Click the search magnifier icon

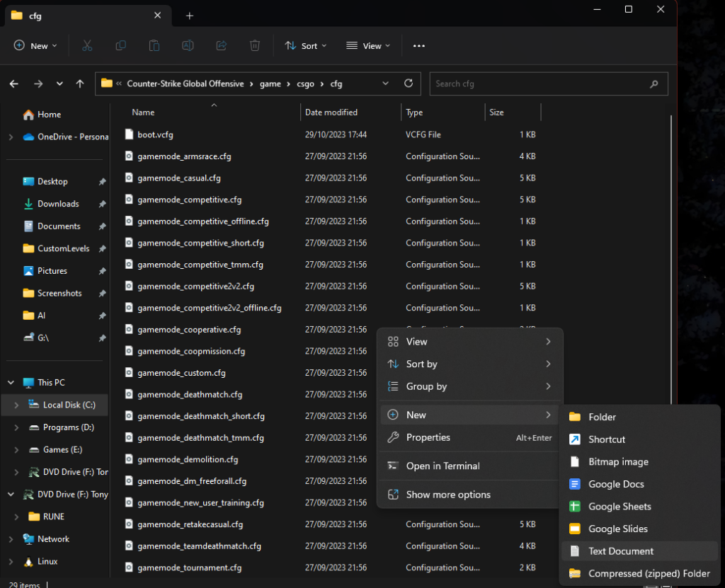click(653, 83)
